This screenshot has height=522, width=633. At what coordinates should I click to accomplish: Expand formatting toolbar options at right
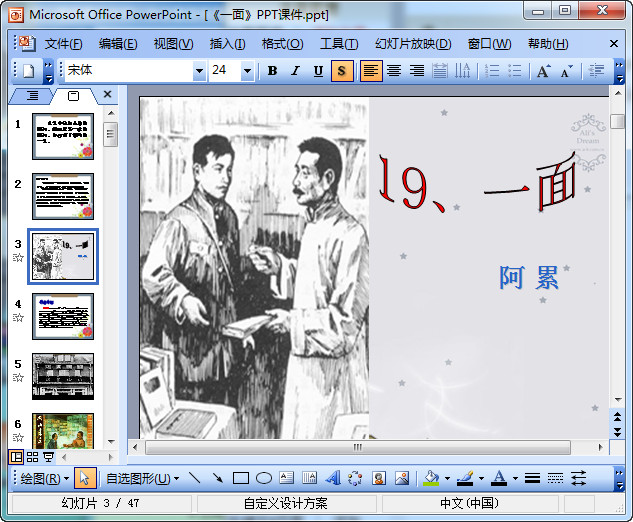[619, 71]
